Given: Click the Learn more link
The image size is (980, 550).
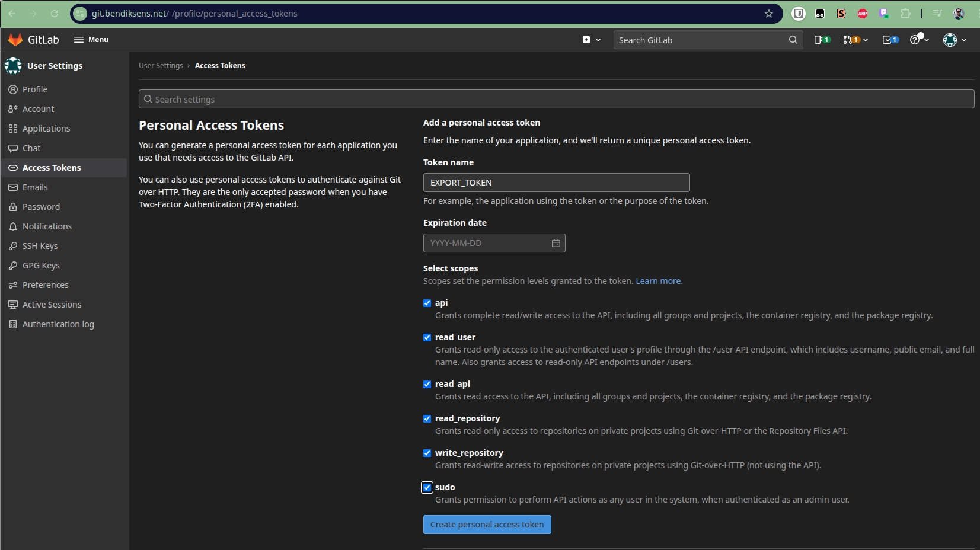Looking at the screenshot, I should (x=659, y=281).
